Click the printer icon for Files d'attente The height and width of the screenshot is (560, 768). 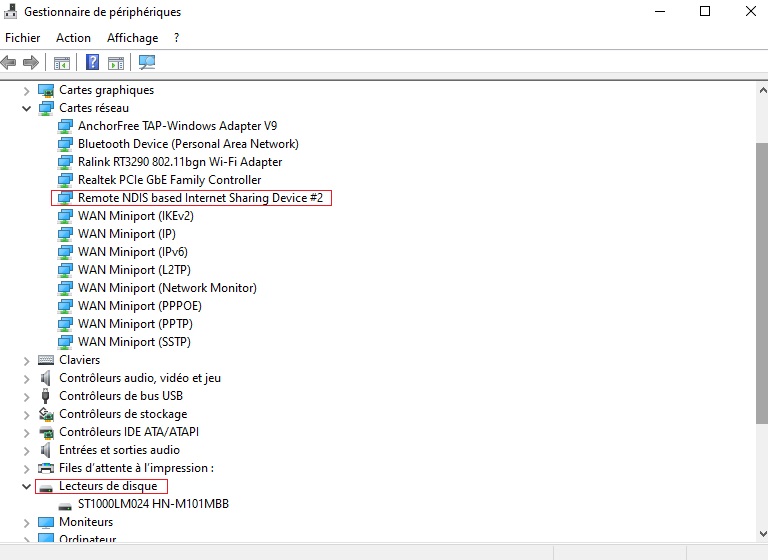tap(46, 468)
